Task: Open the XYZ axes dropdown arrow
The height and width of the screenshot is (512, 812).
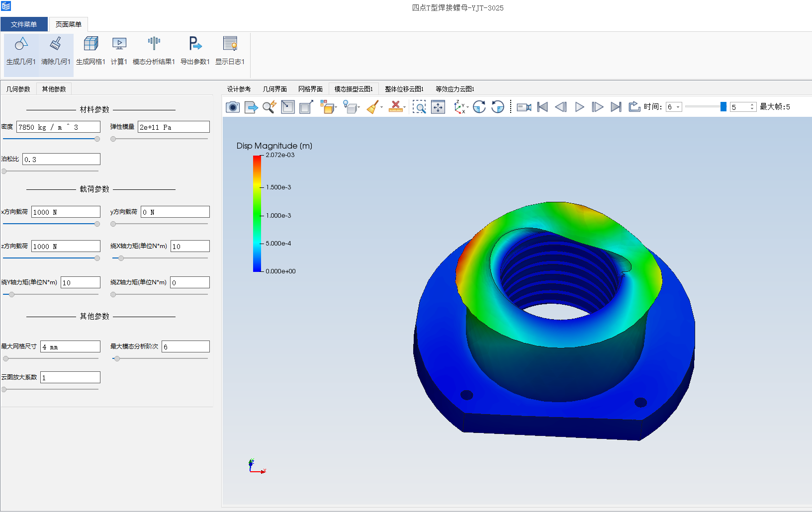Action: pos(467,107)
